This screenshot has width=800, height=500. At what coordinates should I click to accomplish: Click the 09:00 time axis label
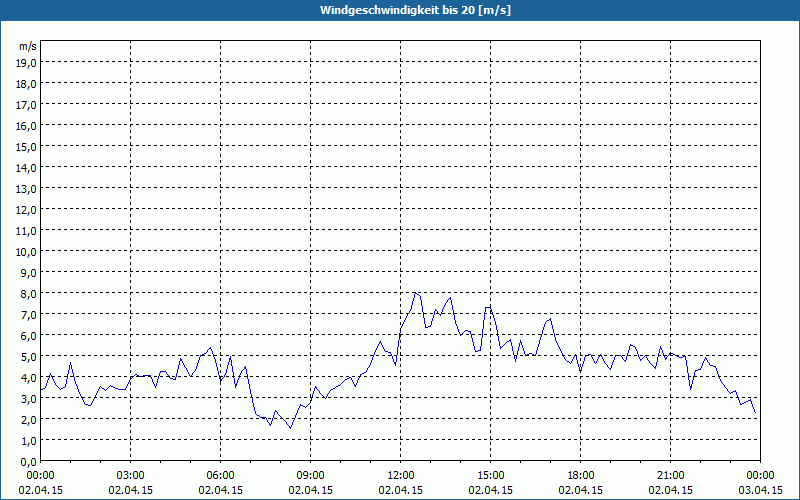[x=310, y=476]
